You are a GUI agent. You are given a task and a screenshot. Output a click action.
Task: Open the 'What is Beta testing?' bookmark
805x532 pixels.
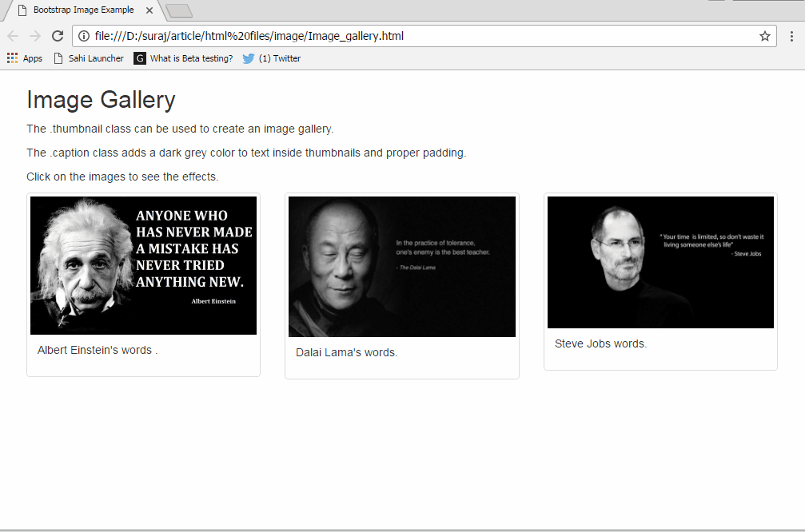183,58
